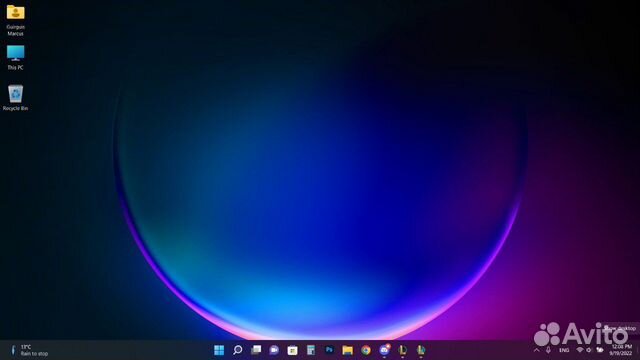Switch to first League of Legends icon

coord(402,350)
